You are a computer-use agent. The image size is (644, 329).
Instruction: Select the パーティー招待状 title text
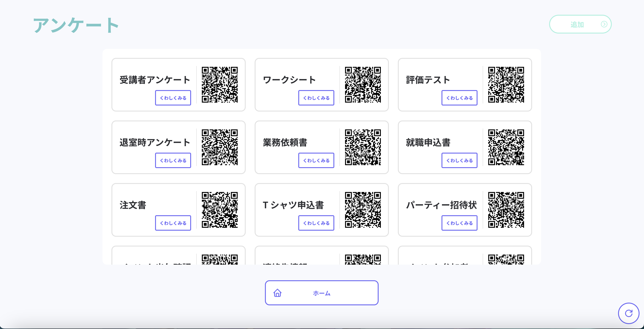point(441,205)
